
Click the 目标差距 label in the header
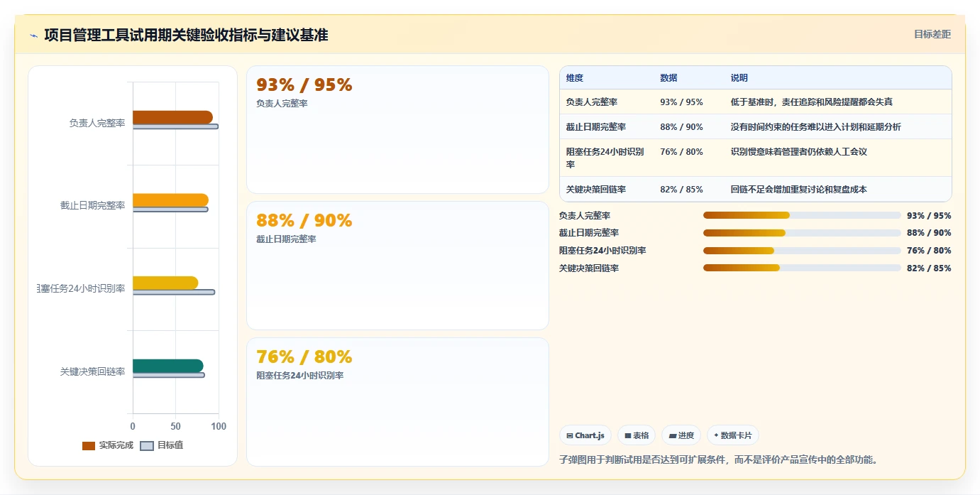coord(932,34)
